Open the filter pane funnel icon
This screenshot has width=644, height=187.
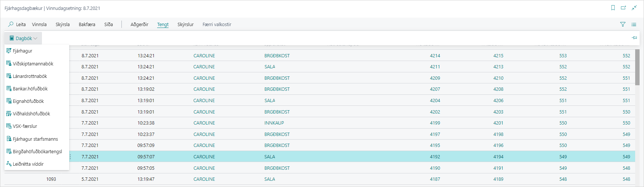coord(623,25)
